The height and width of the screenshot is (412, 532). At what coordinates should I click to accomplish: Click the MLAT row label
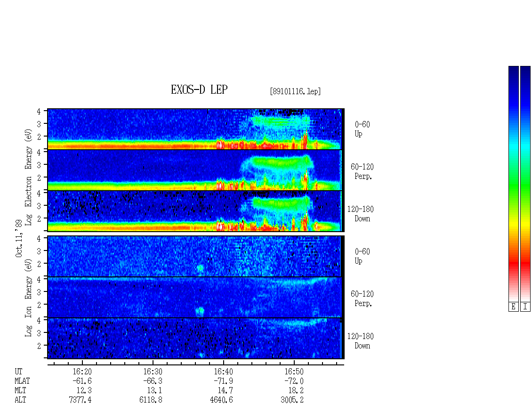click(x=22, y=381)
